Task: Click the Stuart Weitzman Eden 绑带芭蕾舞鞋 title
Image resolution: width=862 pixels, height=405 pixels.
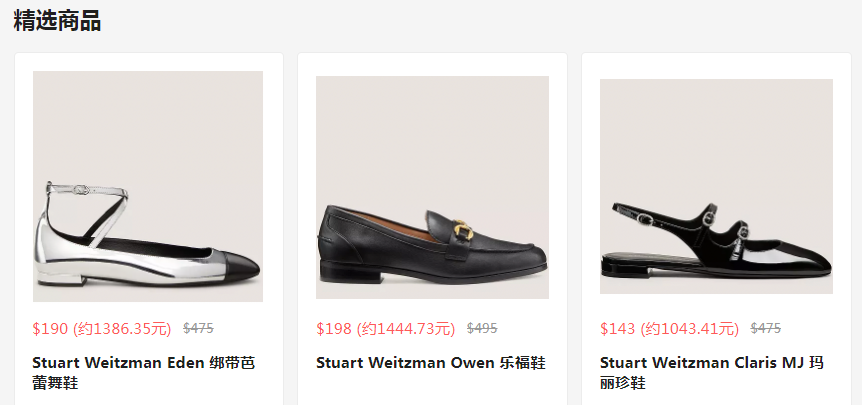Action: click(144, 373)
